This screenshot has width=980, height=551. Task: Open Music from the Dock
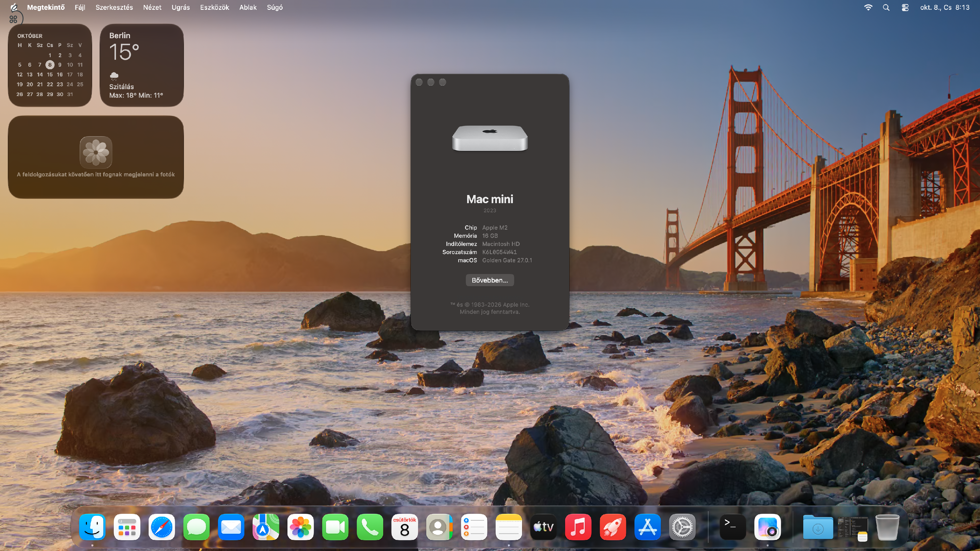pos(578,527)
